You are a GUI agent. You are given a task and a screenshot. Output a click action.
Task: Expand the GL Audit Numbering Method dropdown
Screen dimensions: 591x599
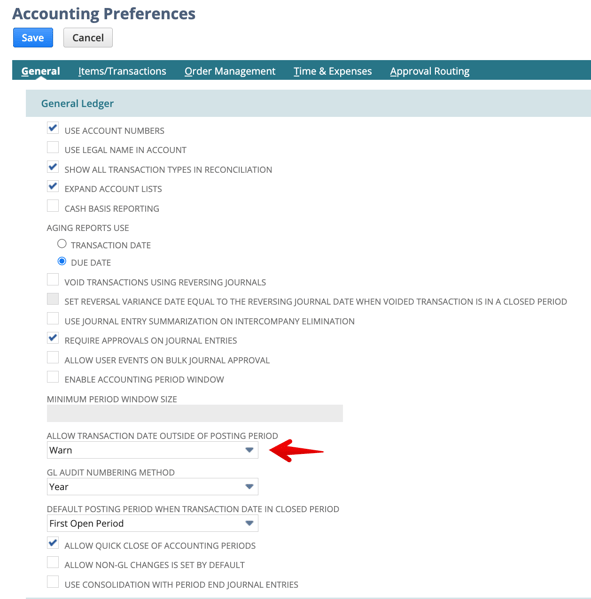pos(152,487)
